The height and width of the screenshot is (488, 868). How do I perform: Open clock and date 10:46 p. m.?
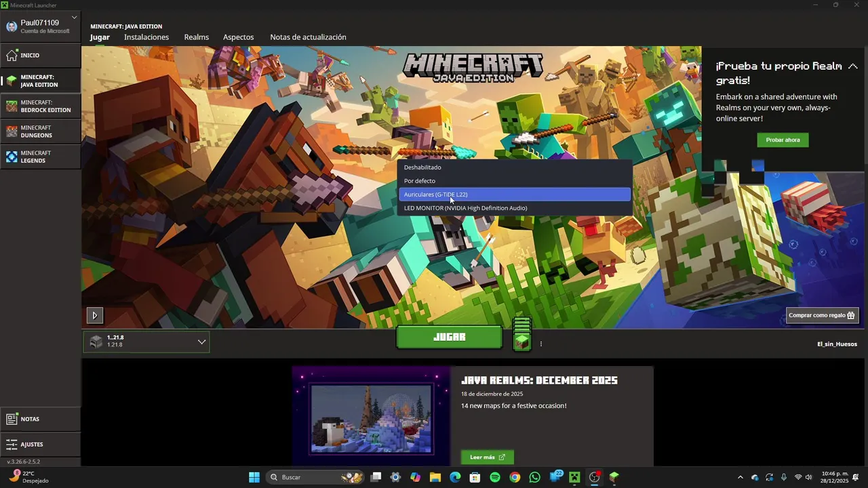pyautogui.click(x=835, y=477)
